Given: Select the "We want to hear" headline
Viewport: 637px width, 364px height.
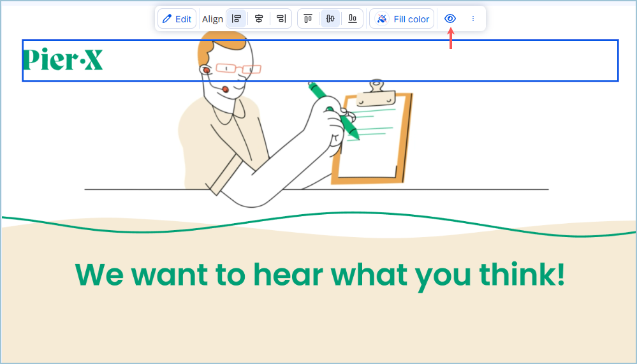Looking at the screenshot, I should [319, 275].
